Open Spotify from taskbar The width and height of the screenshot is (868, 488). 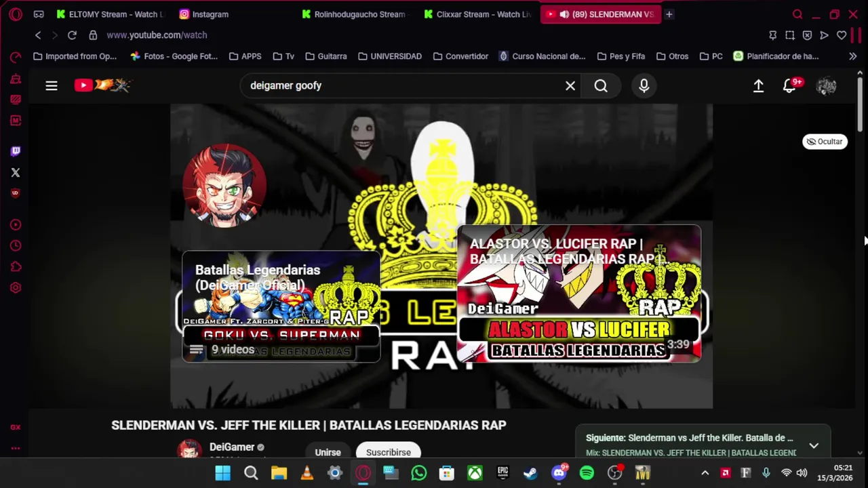pyautogui.click(x=587, y=473)
